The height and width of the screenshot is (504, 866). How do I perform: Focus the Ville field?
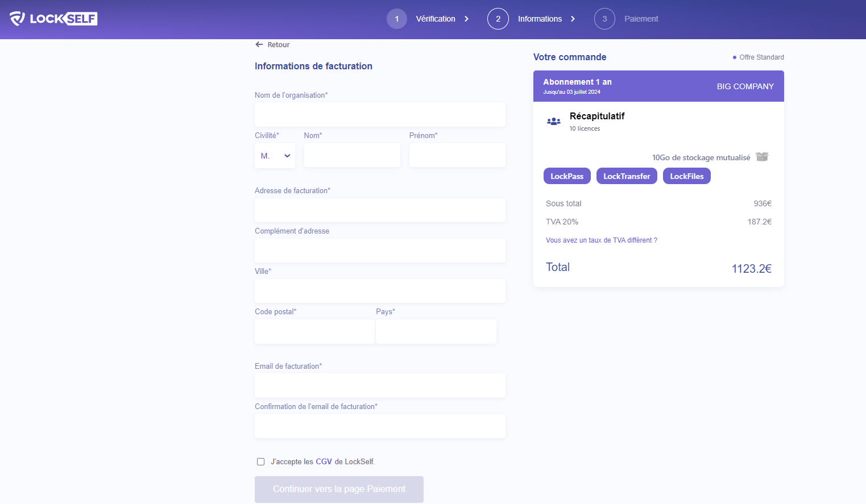pyautogui.click(x=380, y=291)
